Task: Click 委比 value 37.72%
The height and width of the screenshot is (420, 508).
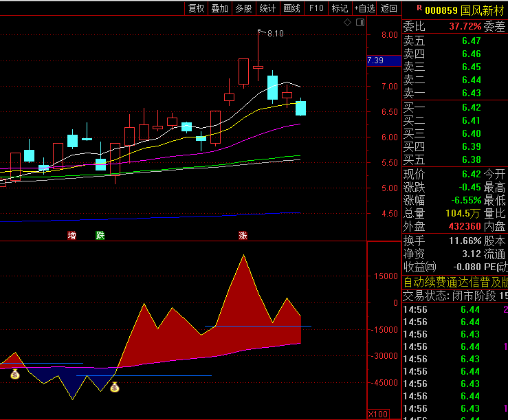Action: pyautogui.click(x=465, y=26)
